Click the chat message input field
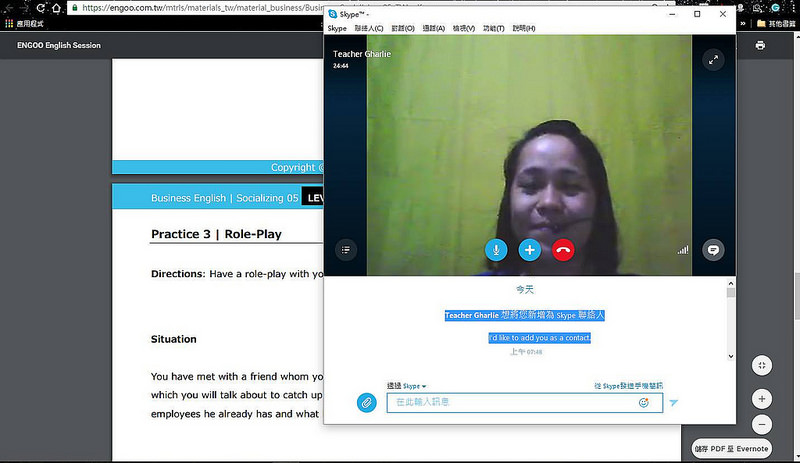800x463 pixels. (510, 402)
